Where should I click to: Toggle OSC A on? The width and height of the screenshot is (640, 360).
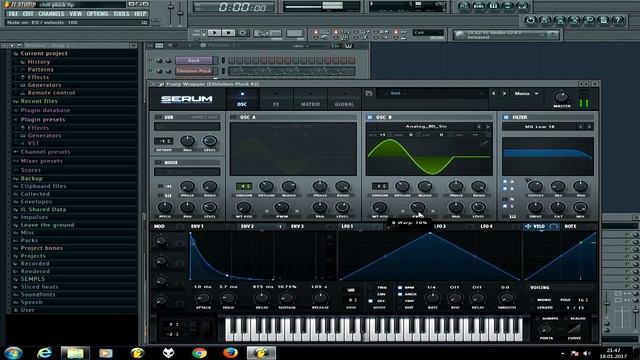(x=233, y=117)
